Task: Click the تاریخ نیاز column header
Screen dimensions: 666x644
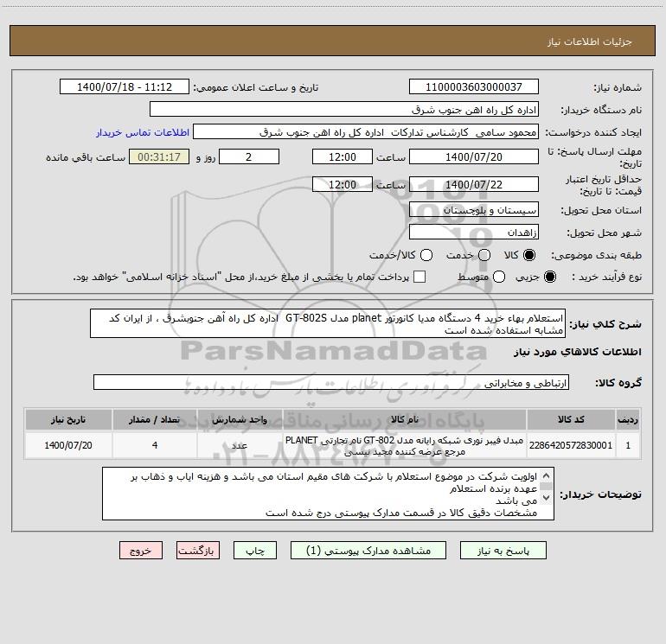Action: click(68, 419)
